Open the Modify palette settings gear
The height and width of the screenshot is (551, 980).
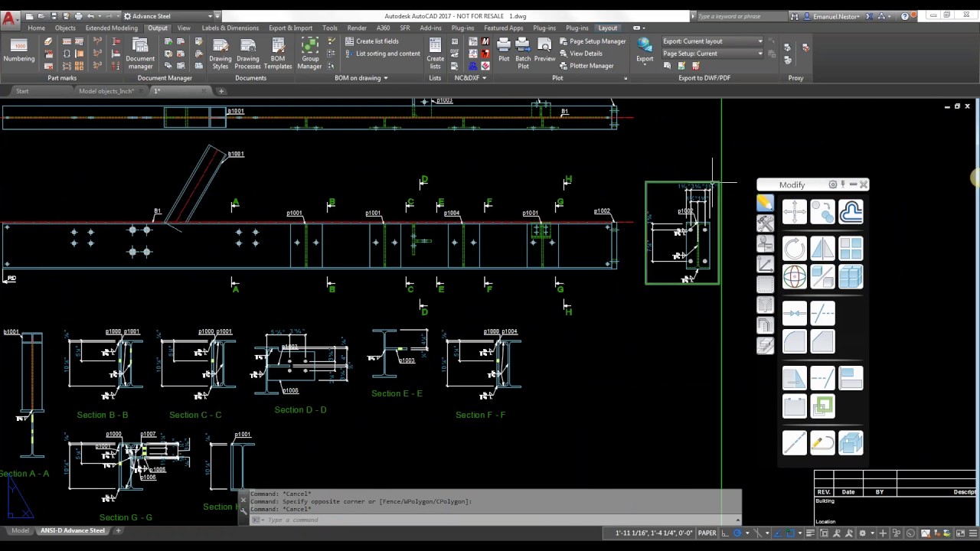833,184
